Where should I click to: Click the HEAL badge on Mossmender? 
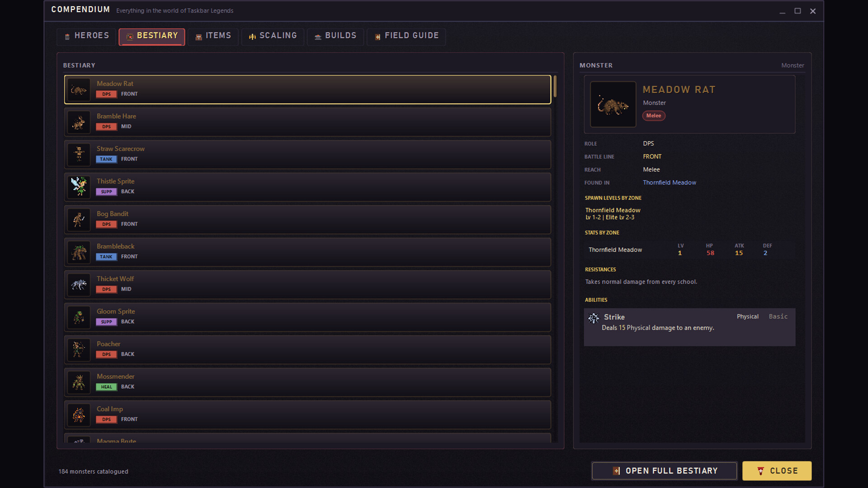click(106, 387)
